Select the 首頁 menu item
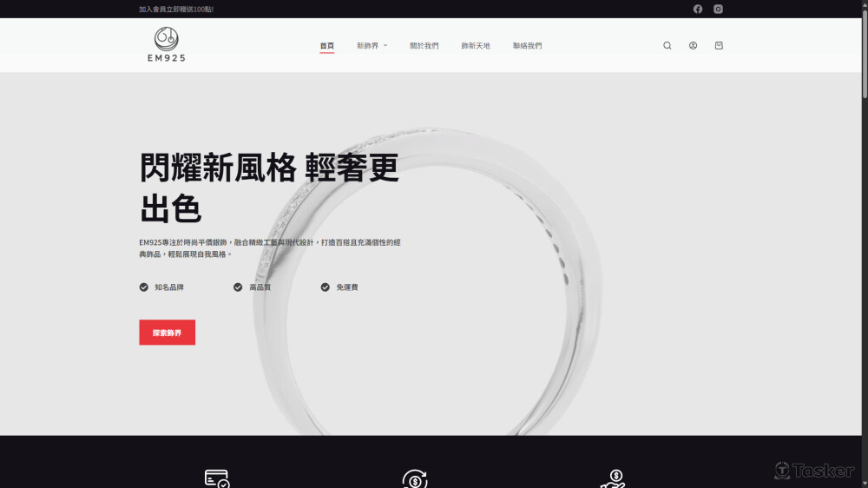 click(326, 46)
